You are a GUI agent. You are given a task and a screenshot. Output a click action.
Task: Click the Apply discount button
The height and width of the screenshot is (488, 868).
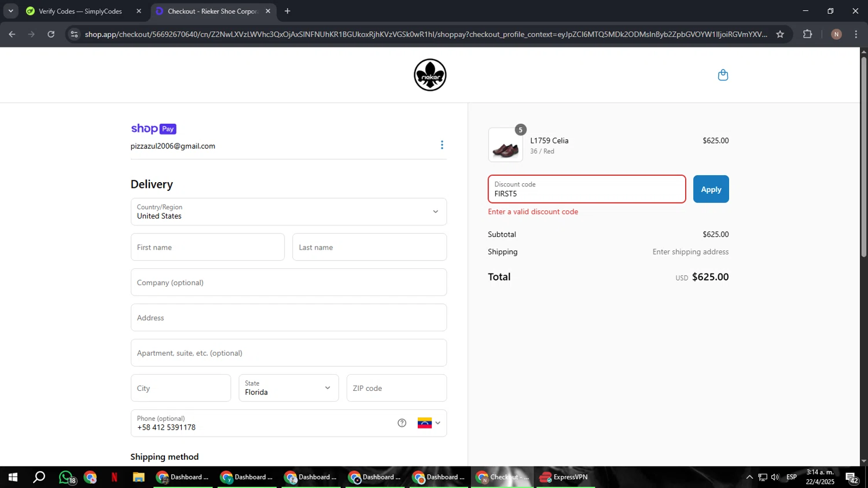pyautogui.click(x=711, y=189)
